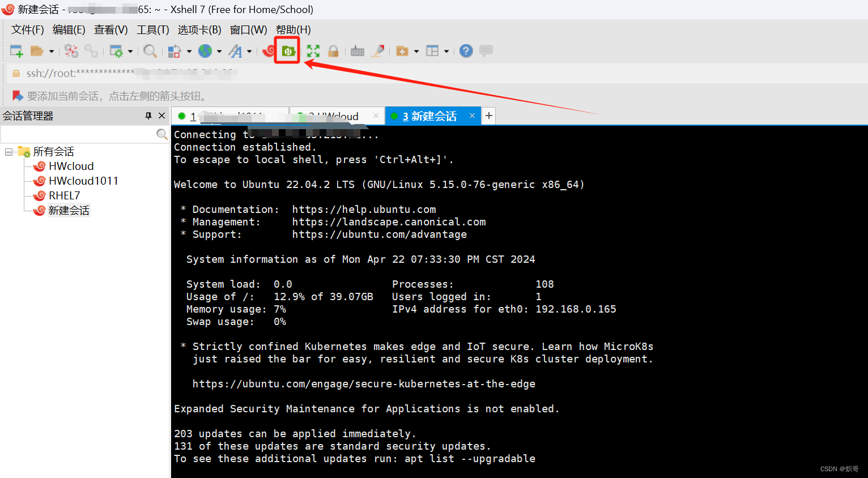Image resolution: width=868 pixels, height=478 pixels.
Task: Switch to the 2 HWcloud tab
Action: click(x=337, y=116)
